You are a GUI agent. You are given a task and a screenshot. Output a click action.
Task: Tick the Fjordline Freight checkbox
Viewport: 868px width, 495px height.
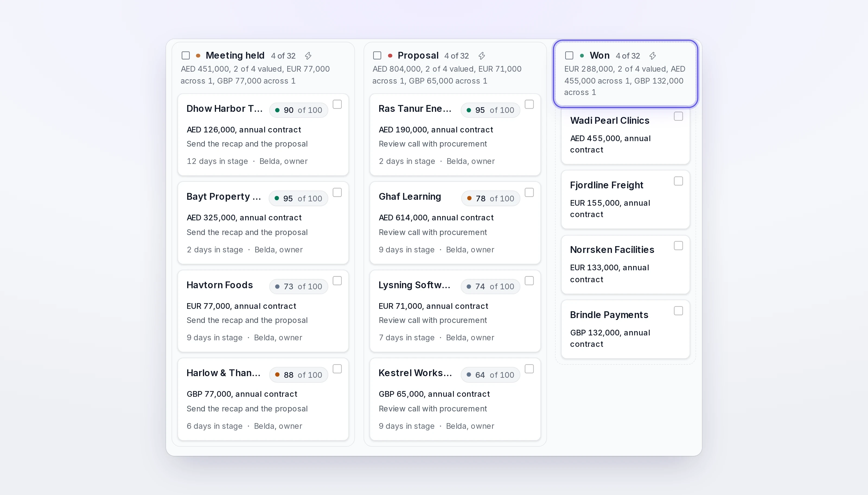coord(678,181)
